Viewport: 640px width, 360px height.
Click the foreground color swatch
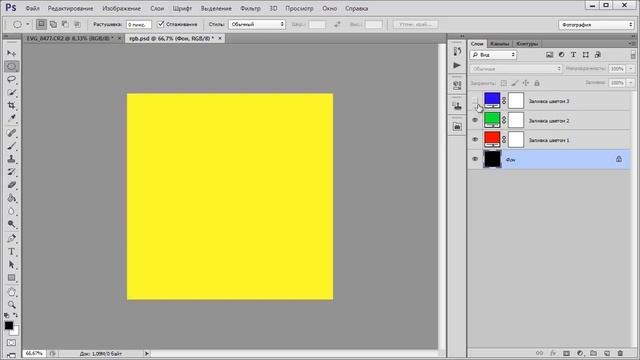[x=9, y=325]
